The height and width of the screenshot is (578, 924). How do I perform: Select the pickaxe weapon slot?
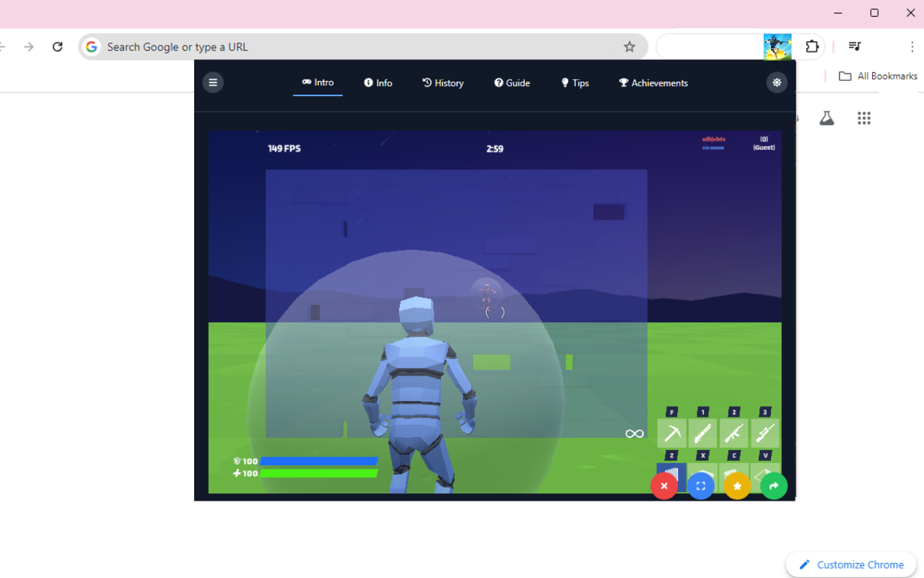tap(671, 433)
